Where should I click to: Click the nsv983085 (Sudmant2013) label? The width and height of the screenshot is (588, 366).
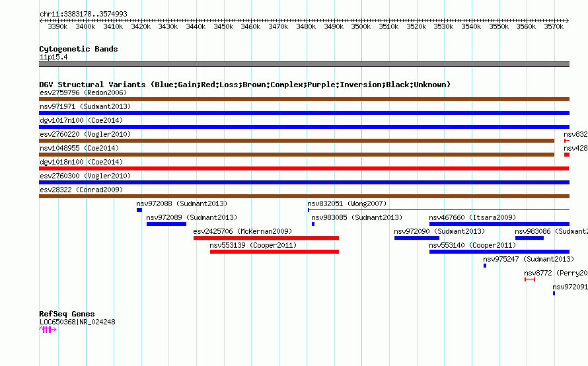point(357,217)
